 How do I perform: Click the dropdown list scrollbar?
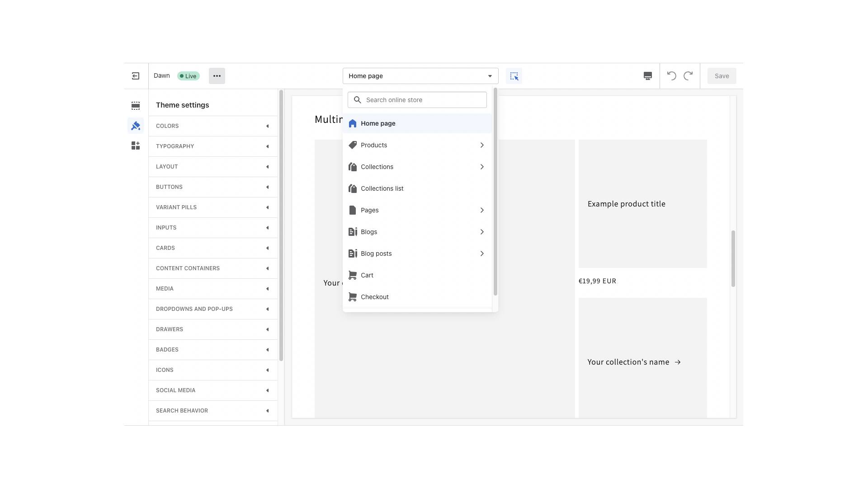[495, 192]
